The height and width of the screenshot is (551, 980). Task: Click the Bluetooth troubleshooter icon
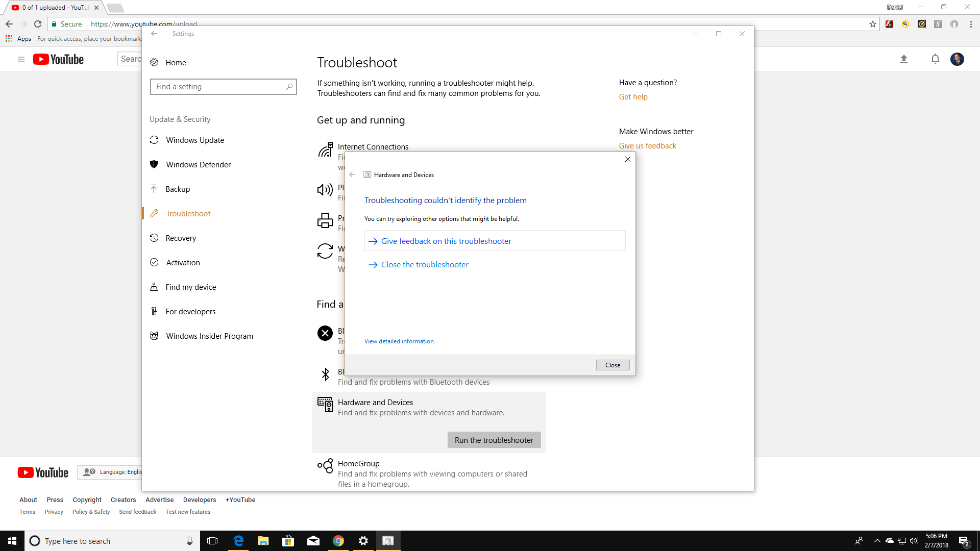click(x=325, y=374)
